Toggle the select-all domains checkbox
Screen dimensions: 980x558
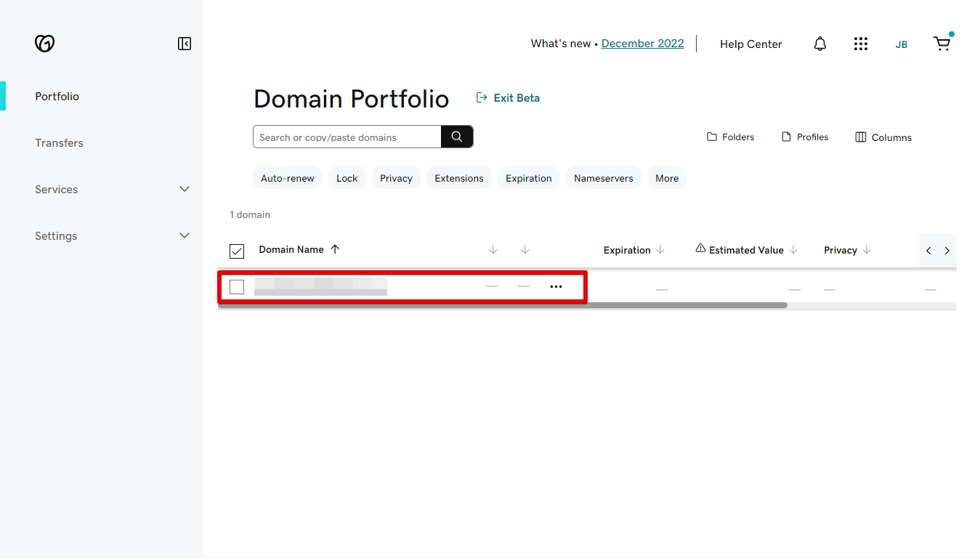click(x=237, y=251)
